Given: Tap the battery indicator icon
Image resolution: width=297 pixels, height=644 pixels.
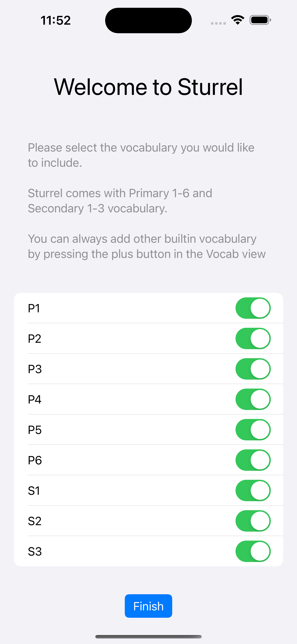Looking at the screenshot, I should [260, 20].
